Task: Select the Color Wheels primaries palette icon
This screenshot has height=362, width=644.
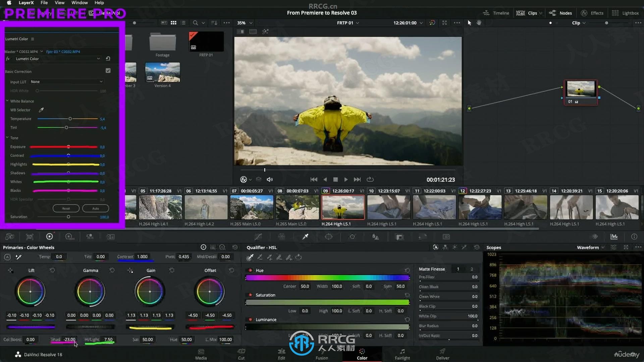Action: (x=49, y=237)
